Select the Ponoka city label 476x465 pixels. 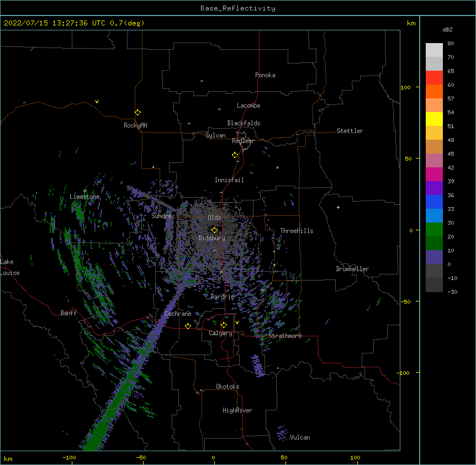pyautogui.click(x=265, y=75)
